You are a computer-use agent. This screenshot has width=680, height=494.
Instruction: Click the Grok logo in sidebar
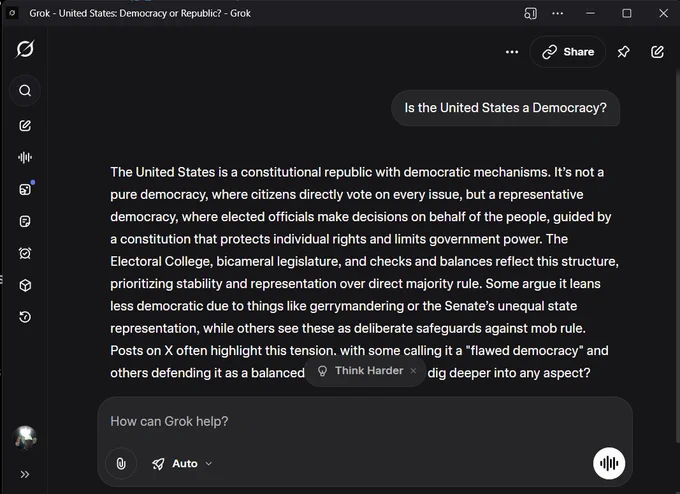25,49
